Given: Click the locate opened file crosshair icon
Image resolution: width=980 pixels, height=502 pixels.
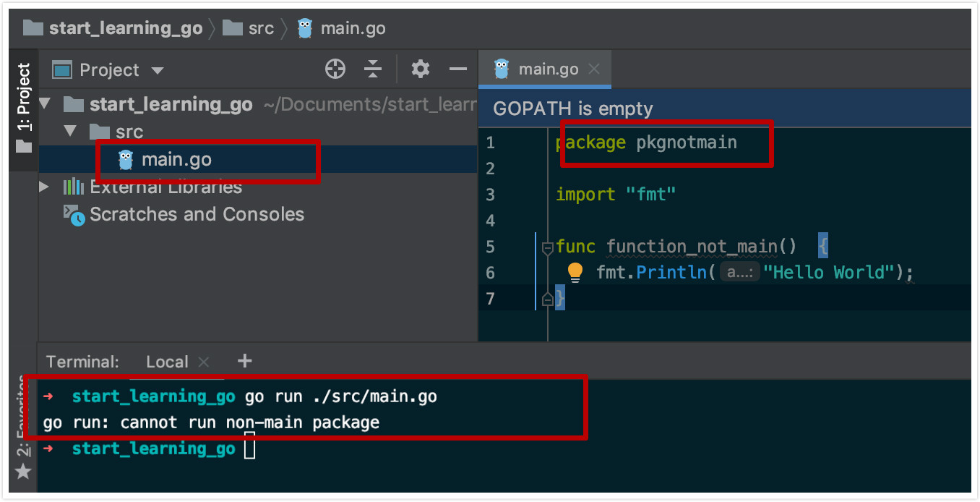Looking at the screenshot, I should tap(335, 69).
